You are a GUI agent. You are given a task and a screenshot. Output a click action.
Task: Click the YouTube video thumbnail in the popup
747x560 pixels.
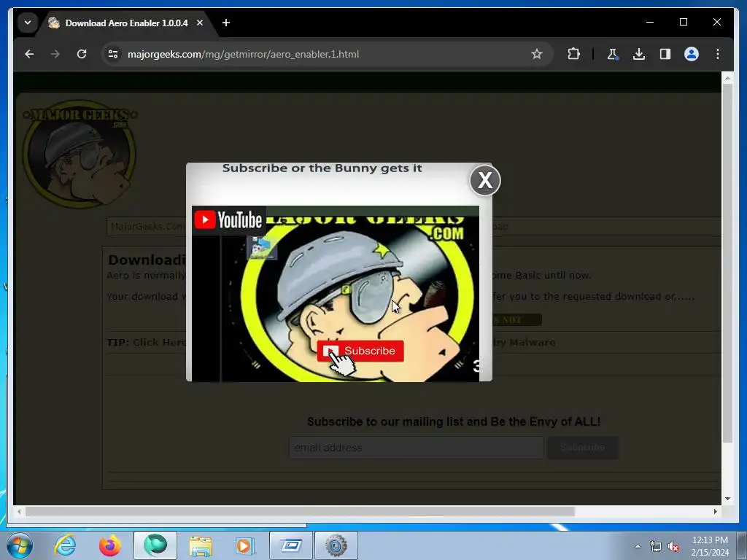336,293
